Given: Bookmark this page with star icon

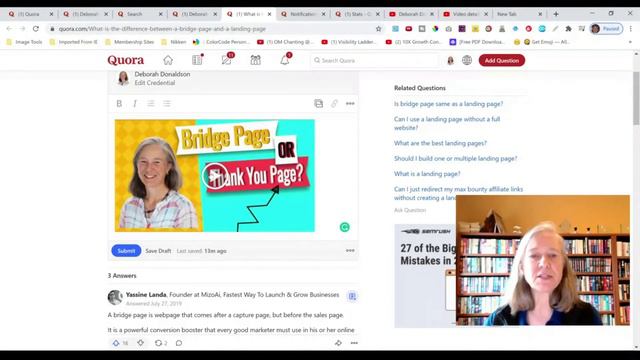Looking at the screenshot, I should [x=378, y=29].
